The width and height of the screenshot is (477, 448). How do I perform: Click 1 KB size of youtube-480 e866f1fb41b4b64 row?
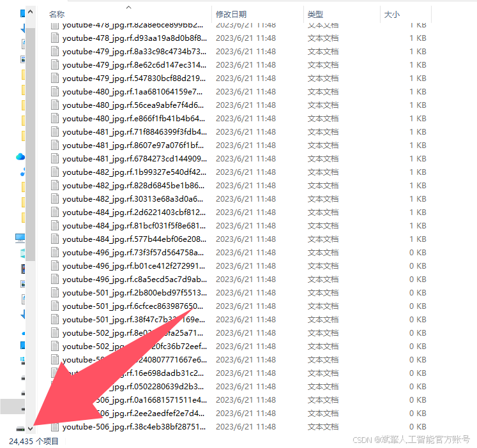pyautogui.click(x=418, y=118)
